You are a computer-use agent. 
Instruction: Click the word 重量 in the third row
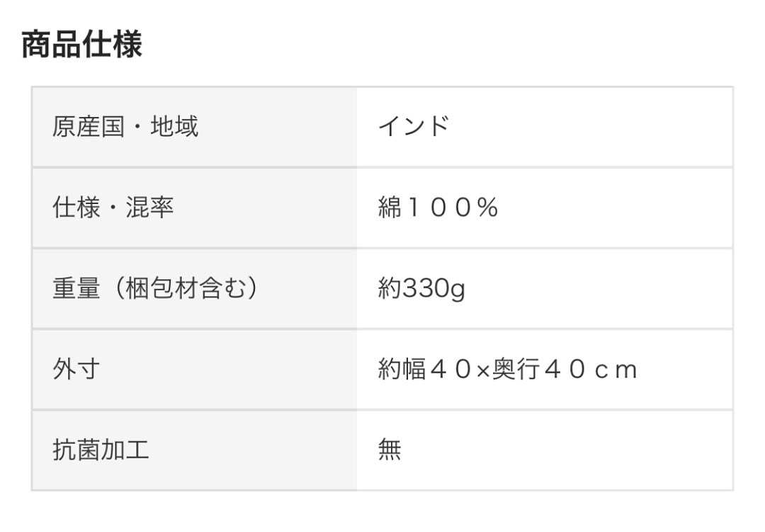click(x=76, y=288)
